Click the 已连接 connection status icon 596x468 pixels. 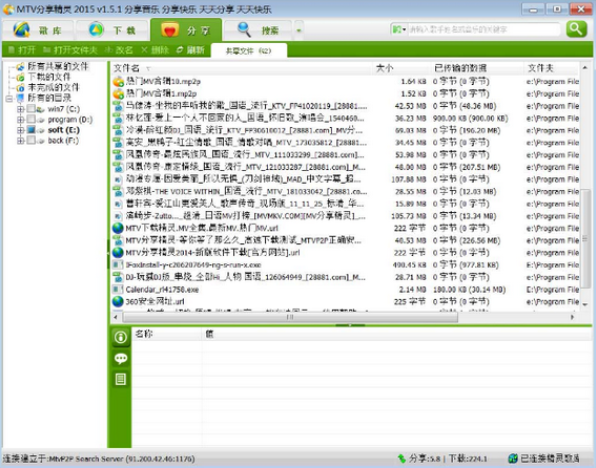(x=513, y=458)
